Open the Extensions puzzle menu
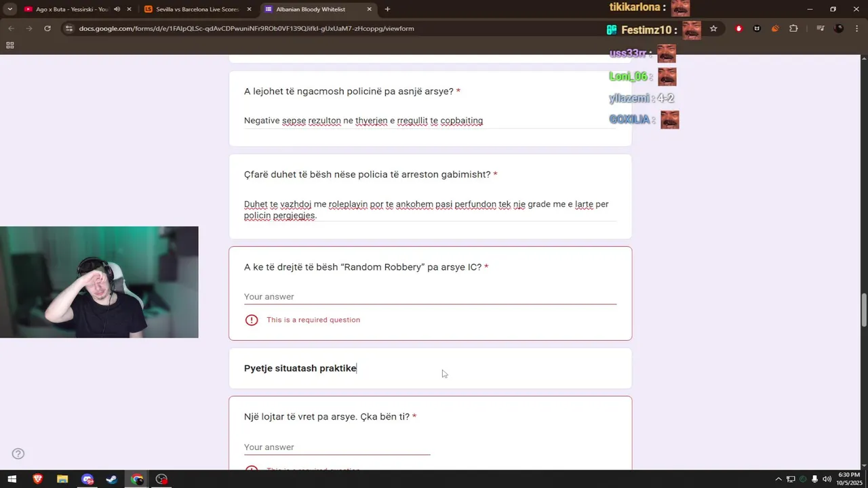This screenshot has width=868, height=488. 793,28
